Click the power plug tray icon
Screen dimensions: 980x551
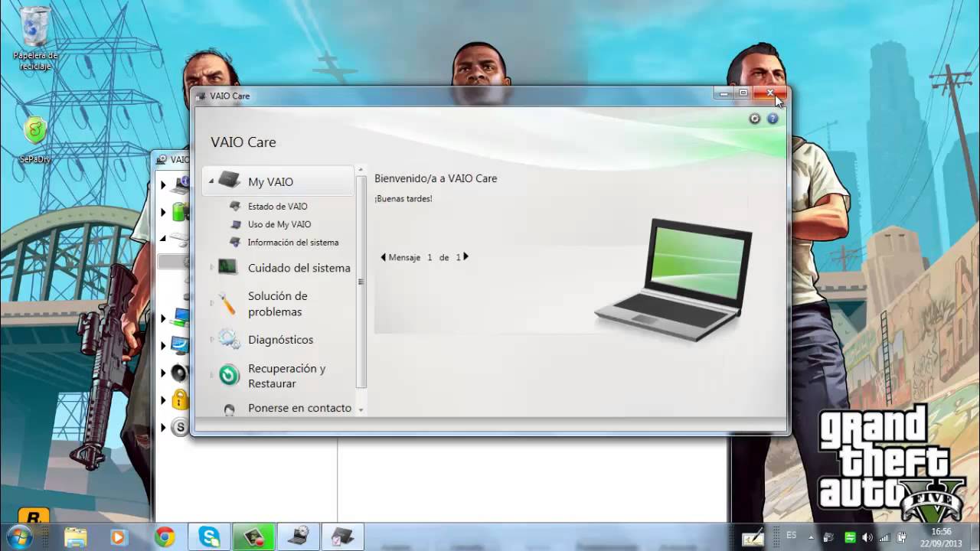coord(903,537)
